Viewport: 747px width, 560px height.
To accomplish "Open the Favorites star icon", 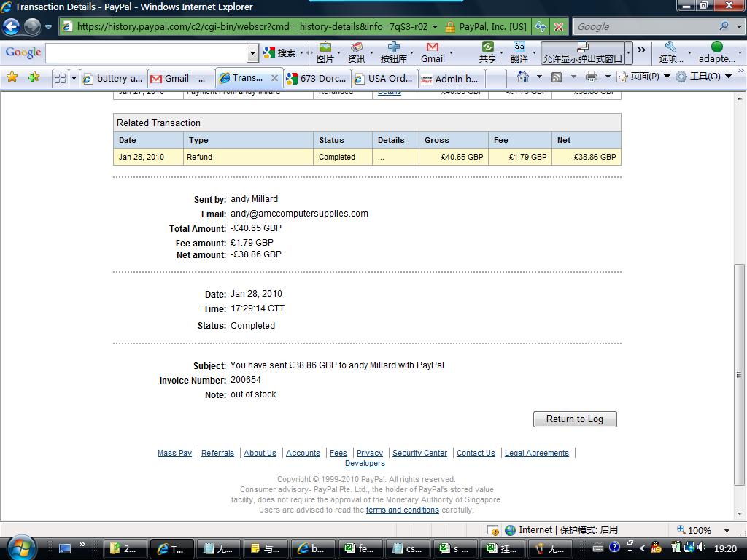I will coord(12,77).
